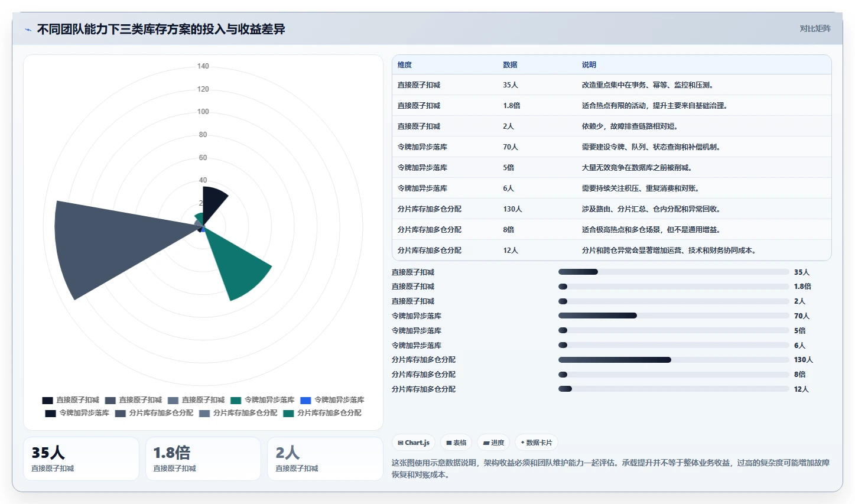
Task: Click description 需要建设令牌、队列、状态查询和补偿机制。
Action: click(x=652, y=147)
